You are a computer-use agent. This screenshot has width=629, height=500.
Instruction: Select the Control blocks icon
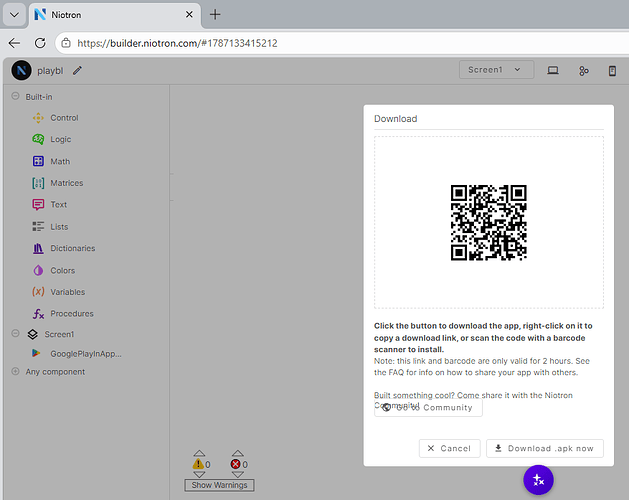[x=38, y=118]
